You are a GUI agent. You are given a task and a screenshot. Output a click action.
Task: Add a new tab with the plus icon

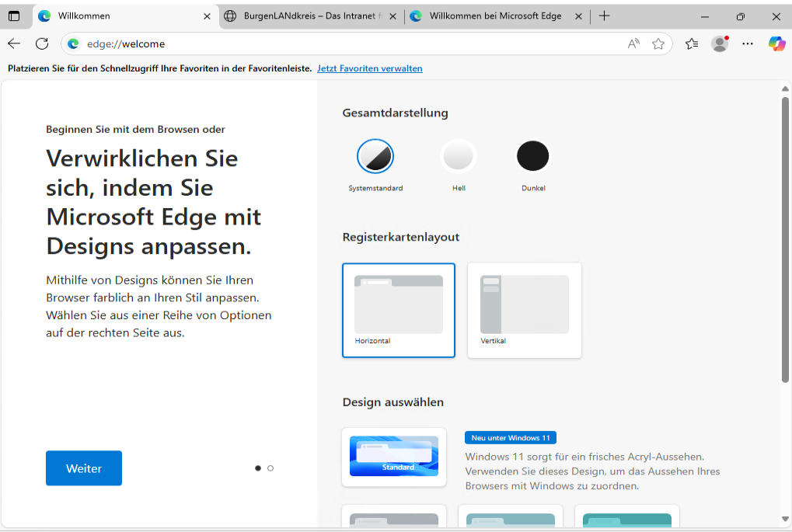[604, 16]
